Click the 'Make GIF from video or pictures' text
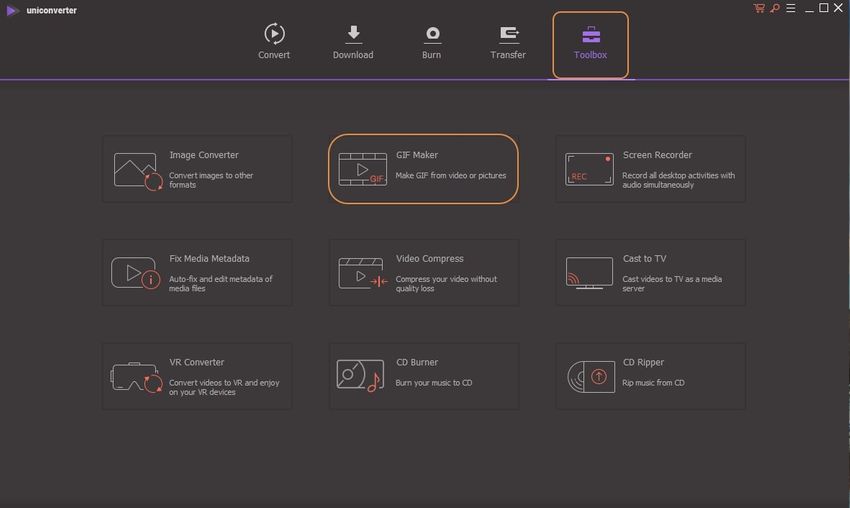 click(451, 175)
